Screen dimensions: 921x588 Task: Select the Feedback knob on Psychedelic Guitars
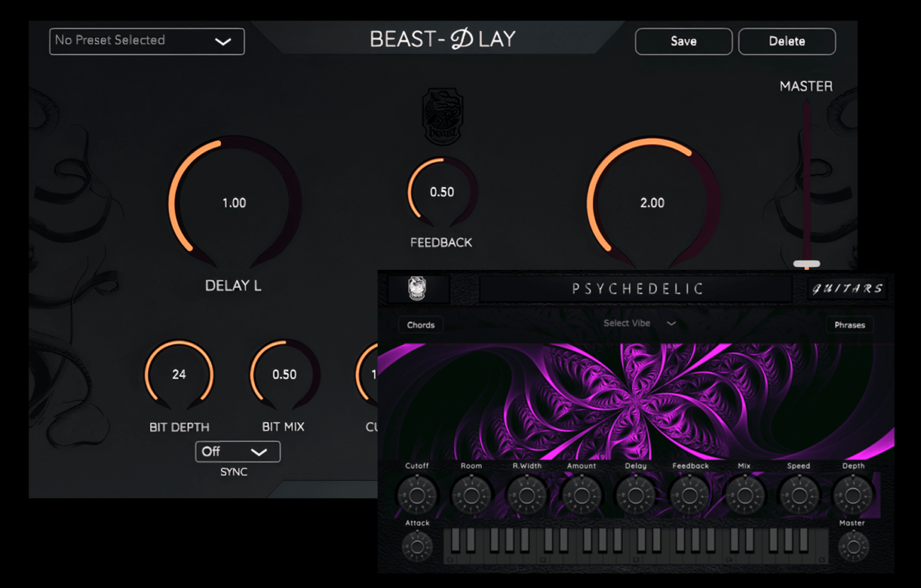[x=690, y=496]
